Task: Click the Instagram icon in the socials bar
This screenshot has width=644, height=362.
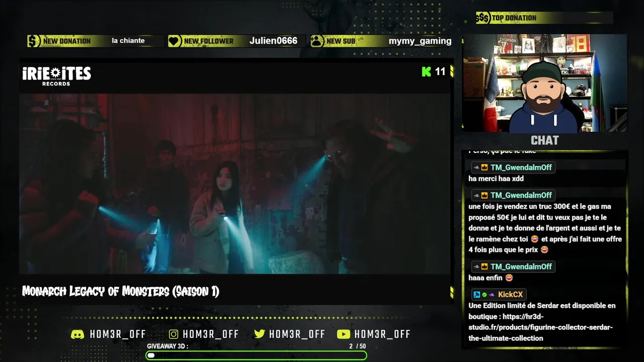Action: [174, 334]
